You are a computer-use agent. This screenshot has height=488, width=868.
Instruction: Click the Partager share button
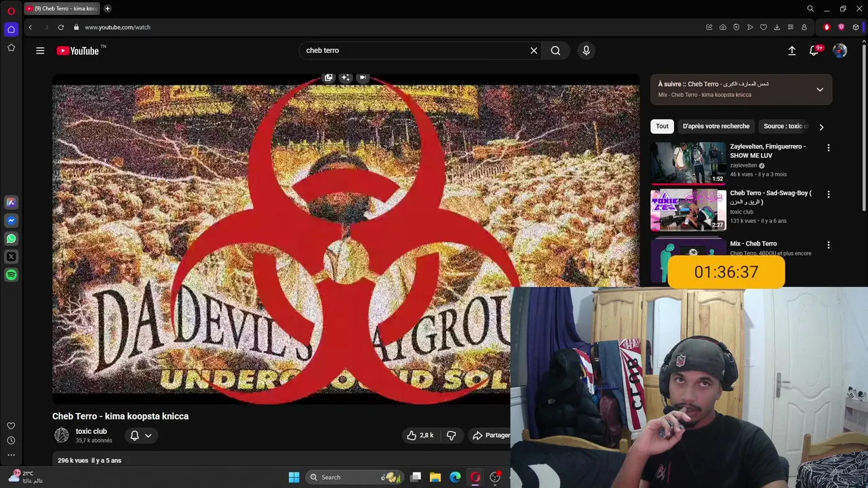(492, 435)
